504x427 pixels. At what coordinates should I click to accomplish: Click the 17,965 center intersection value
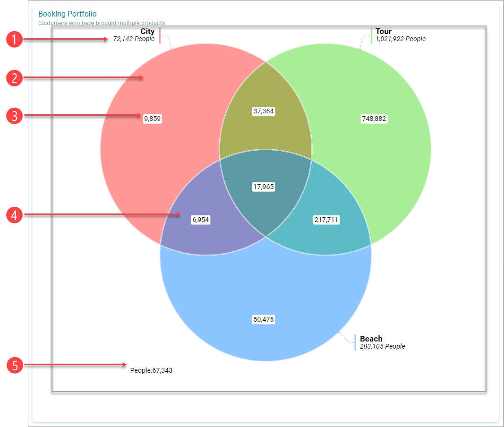[264, 187]
